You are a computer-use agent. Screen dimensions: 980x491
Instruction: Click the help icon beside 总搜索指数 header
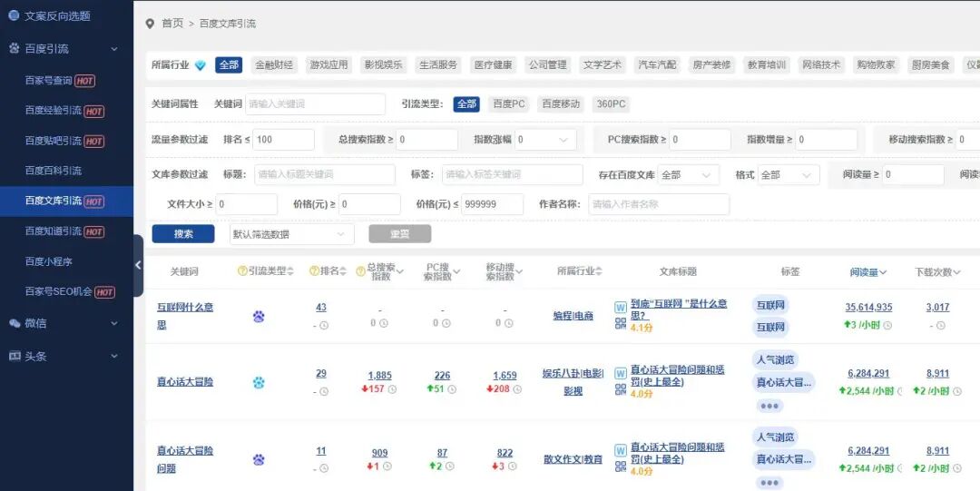pos(360,271)
